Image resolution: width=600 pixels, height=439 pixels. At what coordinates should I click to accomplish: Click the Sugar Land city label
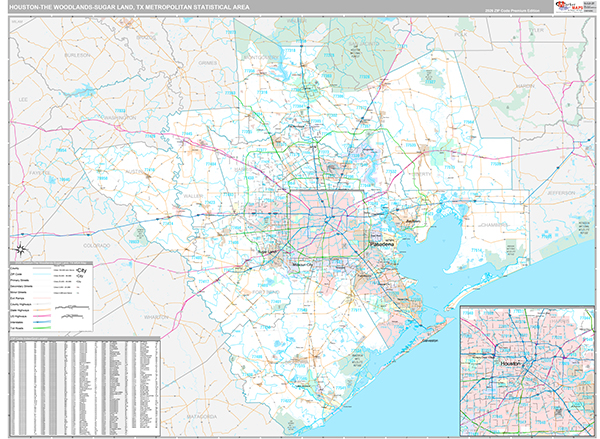[267, 252]
